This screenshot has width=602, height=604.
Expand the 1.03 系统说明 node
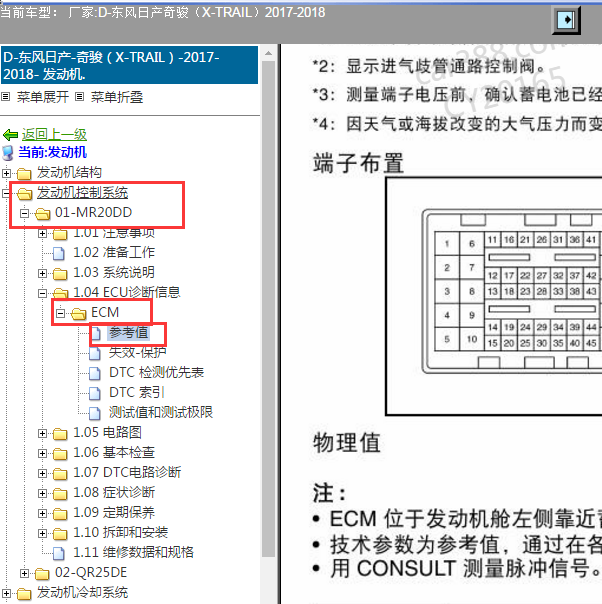pos(42,273)
